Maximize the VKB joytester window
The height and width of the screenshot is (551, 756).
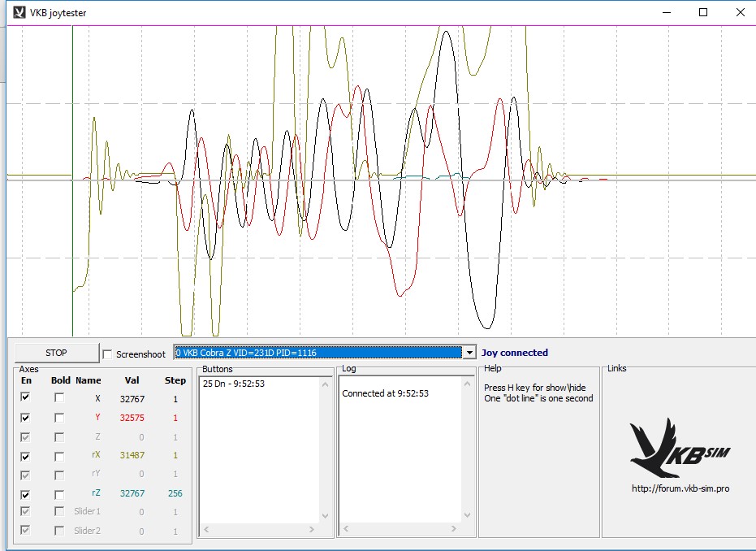703,12
